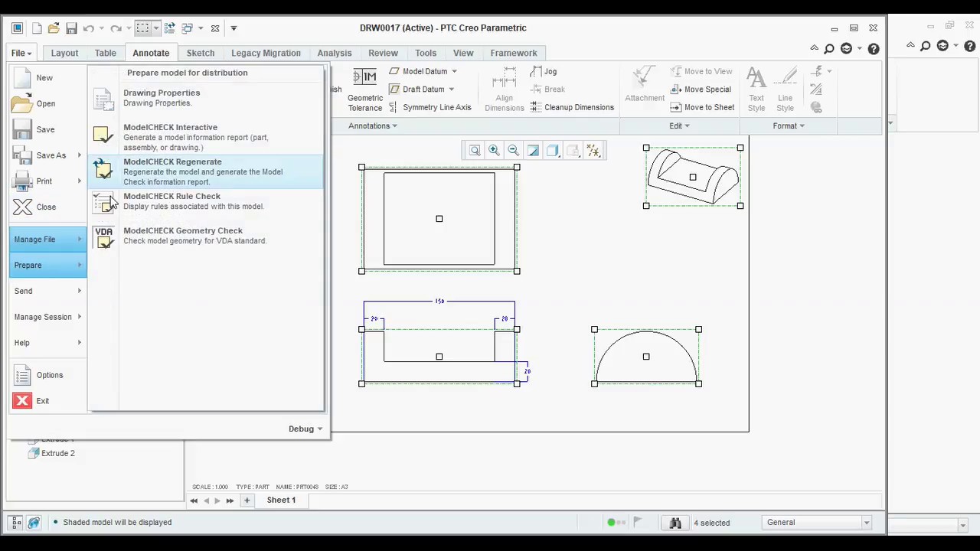This screenshot has width=980, height=551.
Task: Switch to the Legacy Migration tab
Action: tap(266, 53)
